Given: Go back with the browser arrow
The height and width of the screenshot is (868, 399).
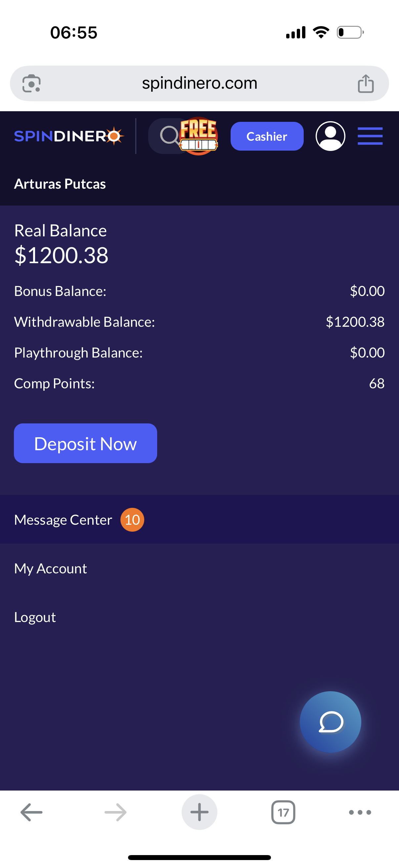Looking at the screenshot, I should click(x=32, y=812).
